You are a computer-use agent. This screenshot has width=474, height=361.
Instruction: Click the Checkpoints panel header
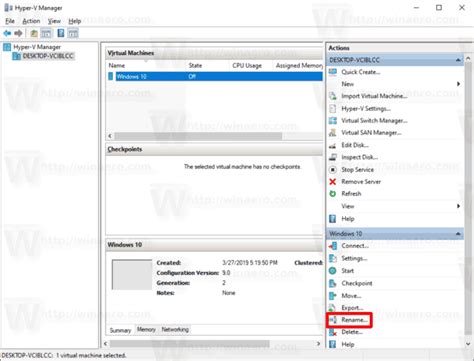214,149
